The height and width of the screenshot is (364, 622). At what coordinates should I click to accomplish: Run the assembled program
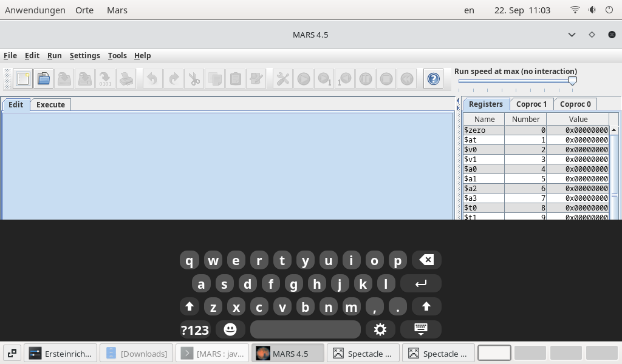[x=303, y=78]
